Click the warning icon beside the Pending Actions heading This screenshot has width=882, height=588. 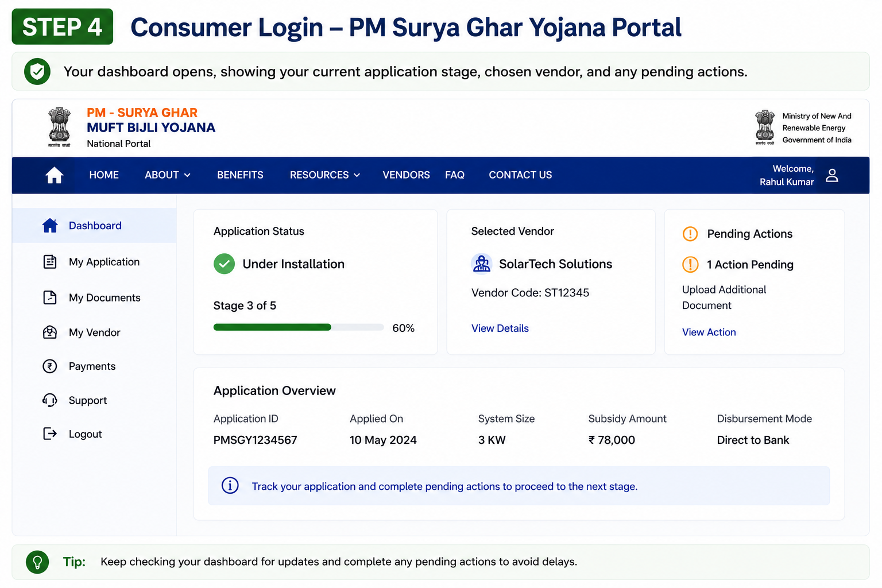click(690, 234)
